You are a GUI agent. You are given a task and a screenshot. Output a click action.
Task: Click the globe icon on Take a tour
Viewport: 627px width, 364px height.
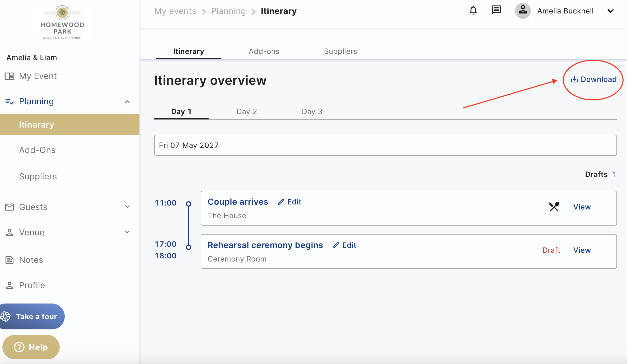click(5, 316)
